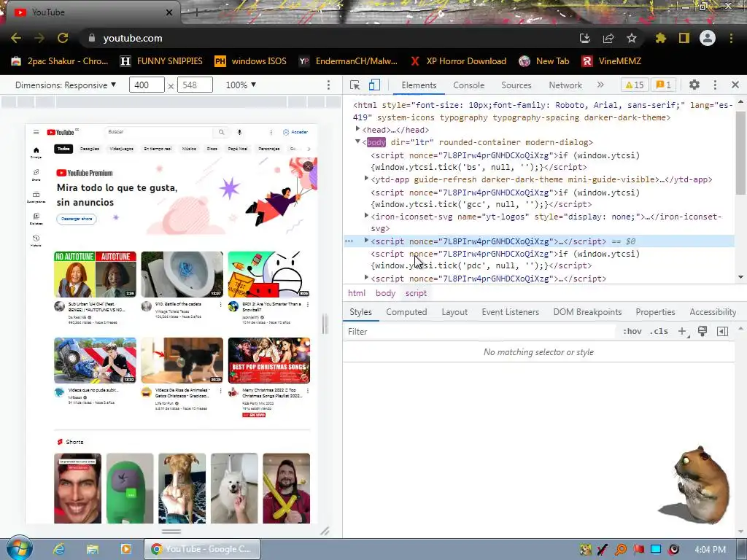Screen dimensions: 747x560
Task: Open the Accessibility tab
Action: coord(713,312)
